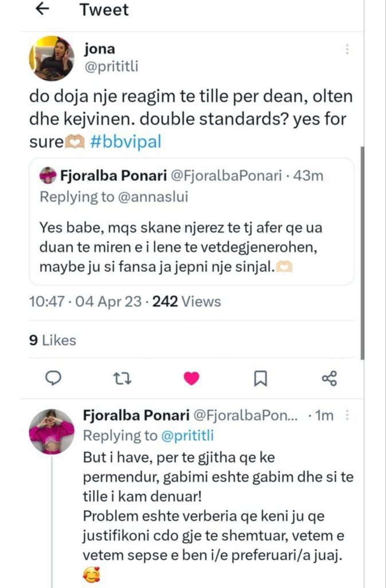Tap the @annaslui mention link

pyautogui.click(x=151, y=197)
